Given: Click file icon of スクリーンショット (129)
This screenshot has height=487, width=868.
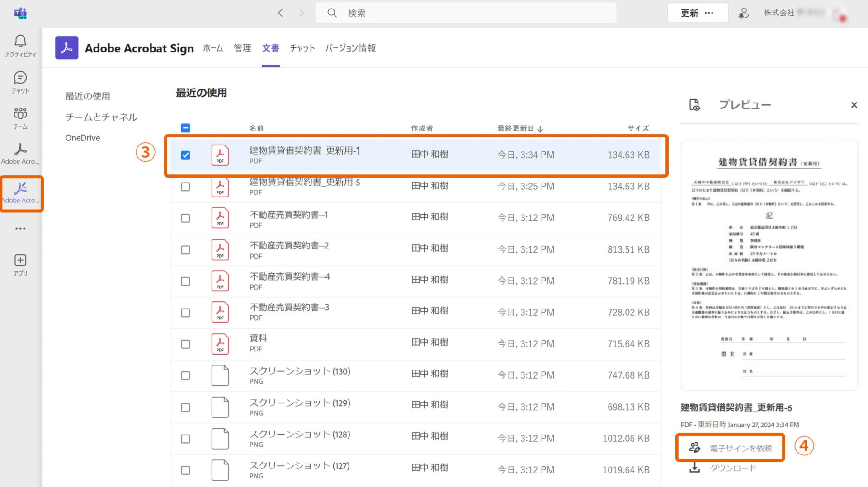Looking at the screenshot, I should pyautogui.click(x=220, y=407).
